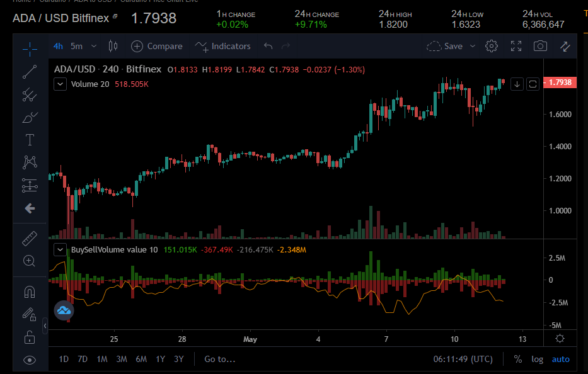Open the chart patterns tool
This screenshot has height=374, width=588.
point(30,162)
